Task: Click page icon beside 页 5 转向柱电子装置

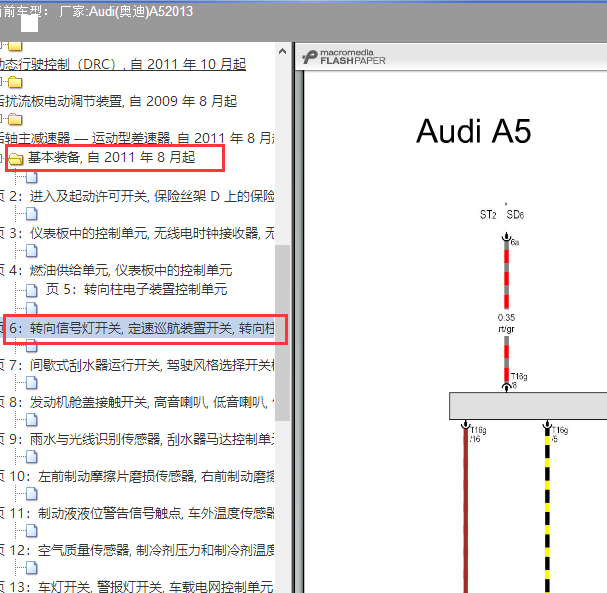Action: click(x=31, y=290)
